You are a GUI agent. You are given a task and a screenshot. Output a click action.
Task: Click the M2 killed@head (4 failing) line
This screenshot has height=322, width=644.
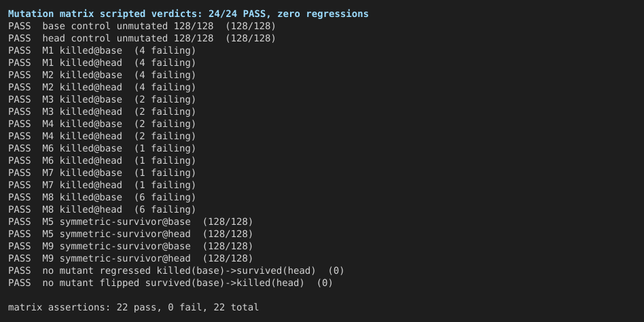pyautogui.click(x=102, y=88)
